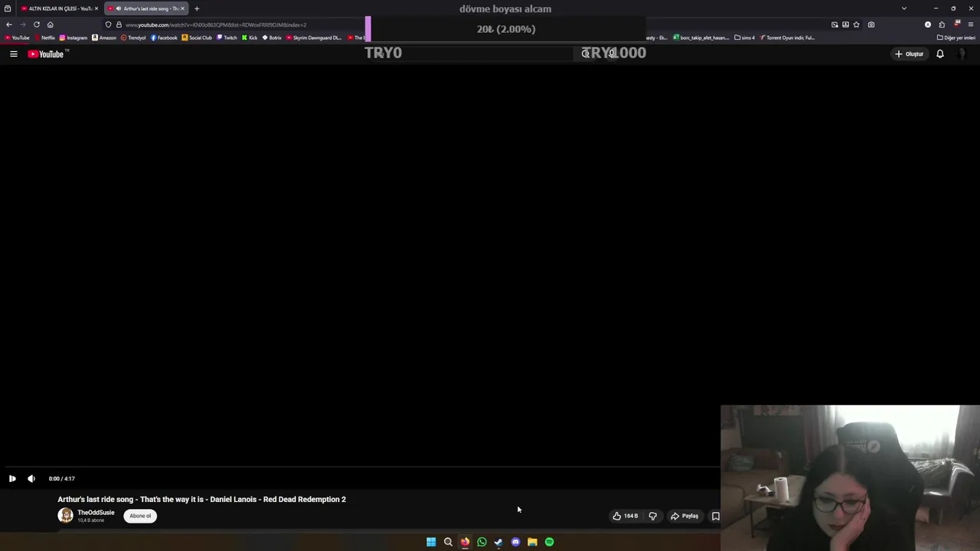Open browser home page
Image resolution: width=980 pixels, height=551 pixels.
pyautogui.click(x=51, y=24)
